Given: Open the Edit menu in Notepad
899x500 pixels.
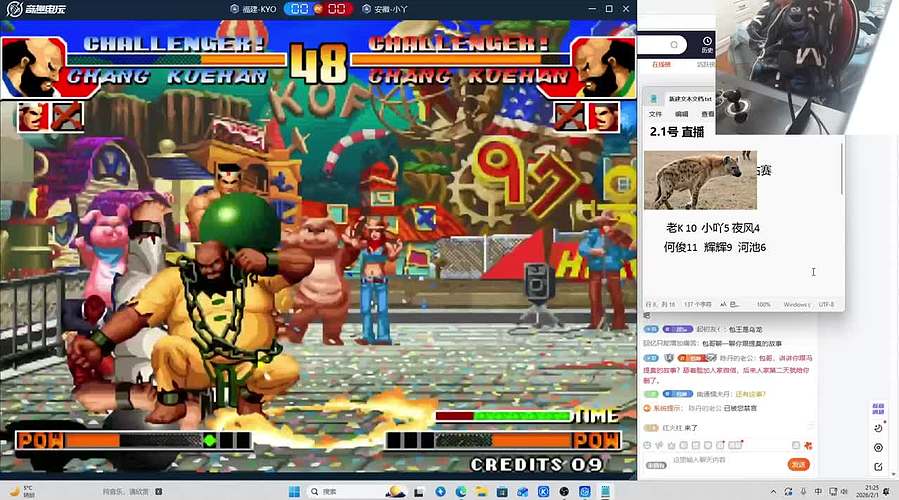Looking at the screenshot, I should click(x=681, y=114).
